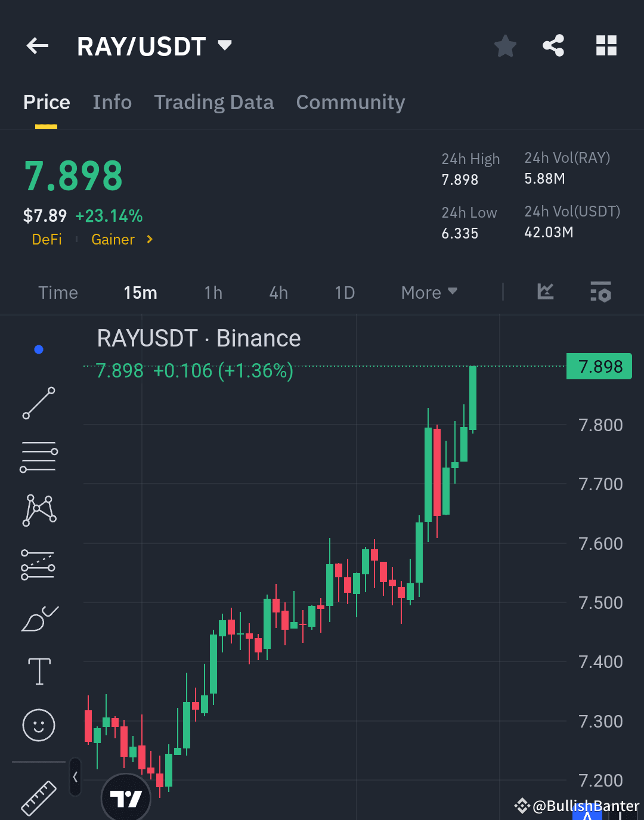Open the Gainer tag link
Screen dimensions: 644x820
click(113, 239)
